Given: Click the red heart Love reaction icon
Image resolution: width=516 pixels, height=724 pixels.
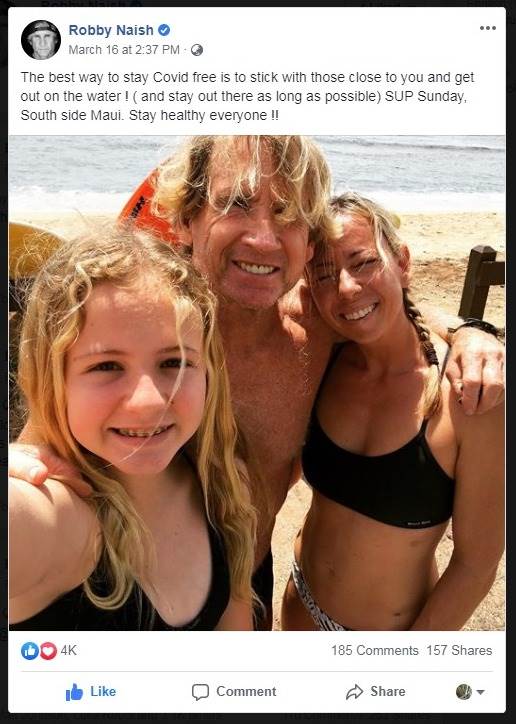Looking at the screenshot, I should tap(48, 651).
